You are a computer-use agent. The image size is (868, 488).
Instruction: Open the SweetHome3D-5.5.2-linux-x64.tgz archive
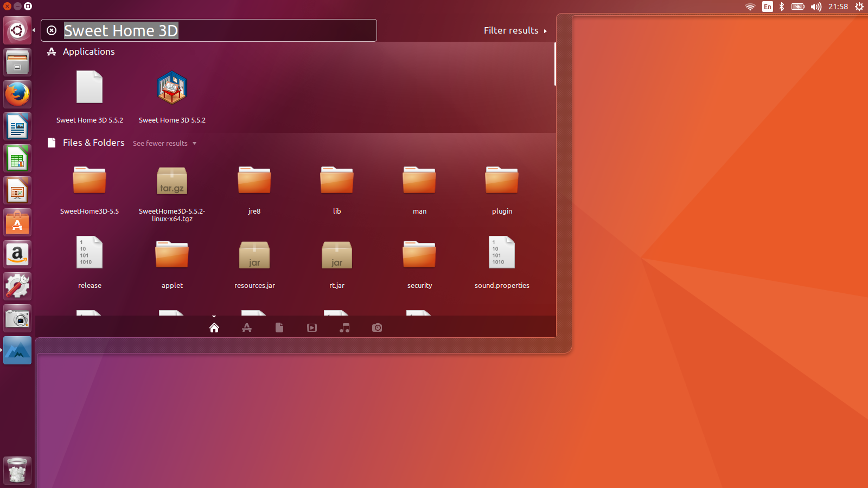pyautogui.click(x=172, y=194)
